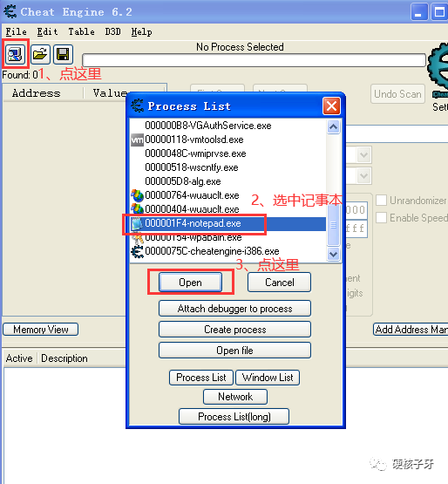
Task: Open the D3D menu
Action: [112, 31]
